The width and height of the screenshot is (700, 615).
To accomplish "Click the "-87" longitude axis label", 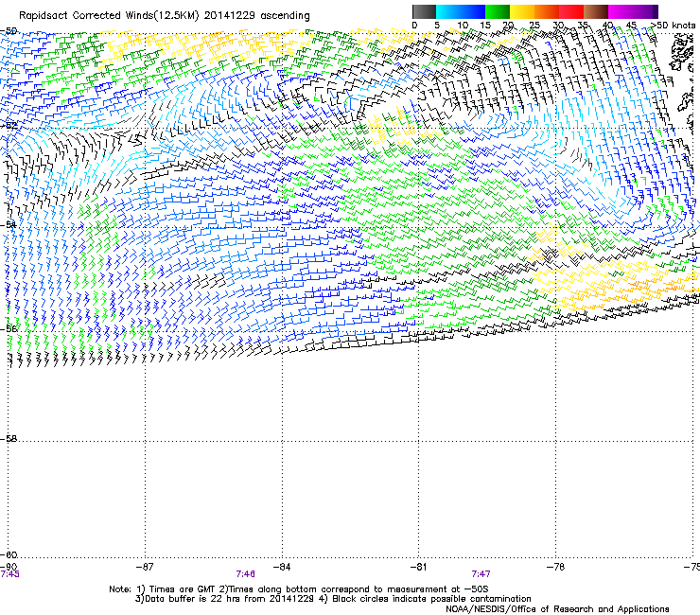I will (x=145, y=567).
